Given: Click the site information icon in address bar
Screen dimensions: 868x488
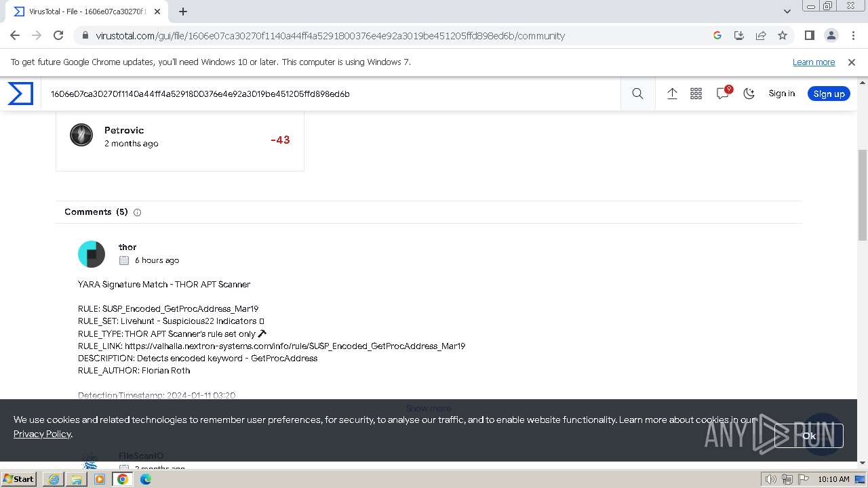Looking at the screenshot, I should (85, 35).
